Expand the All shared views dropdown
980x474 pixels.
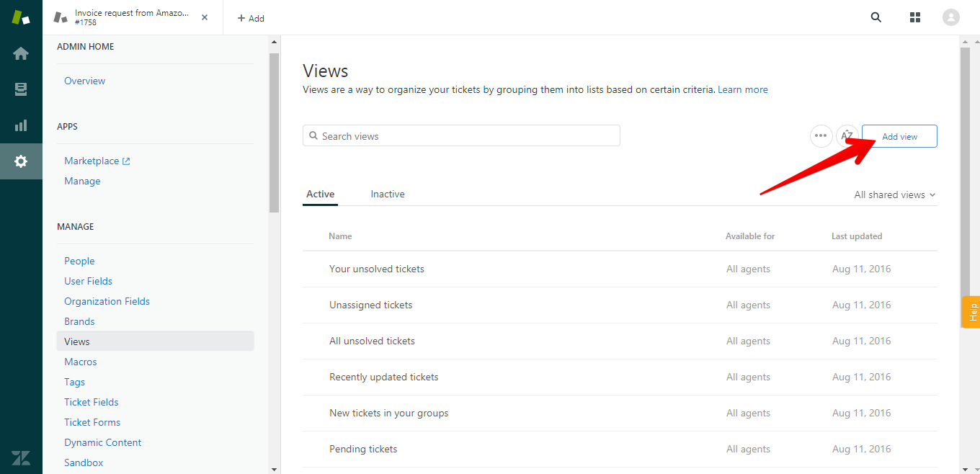pos(895,194)
